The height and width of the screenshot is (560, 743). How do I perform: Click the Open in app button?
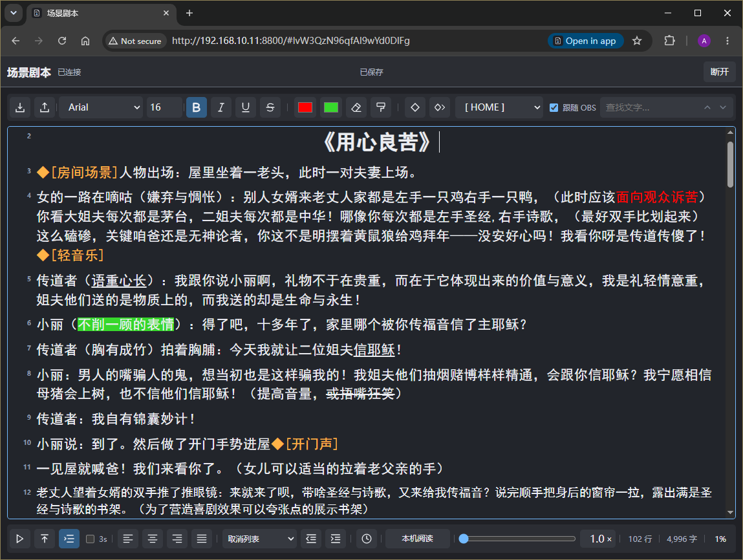tap(586, 41)
